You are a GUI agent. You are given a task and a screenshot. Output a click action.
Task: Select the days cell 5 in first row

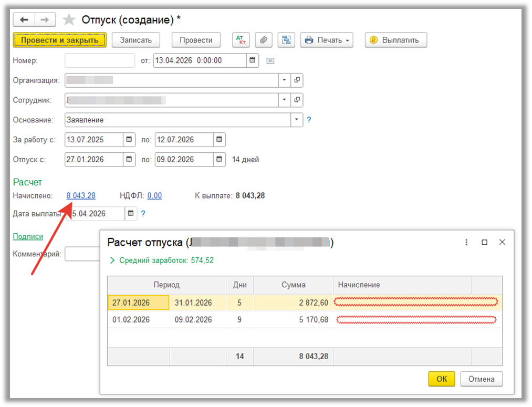(240, 302)
